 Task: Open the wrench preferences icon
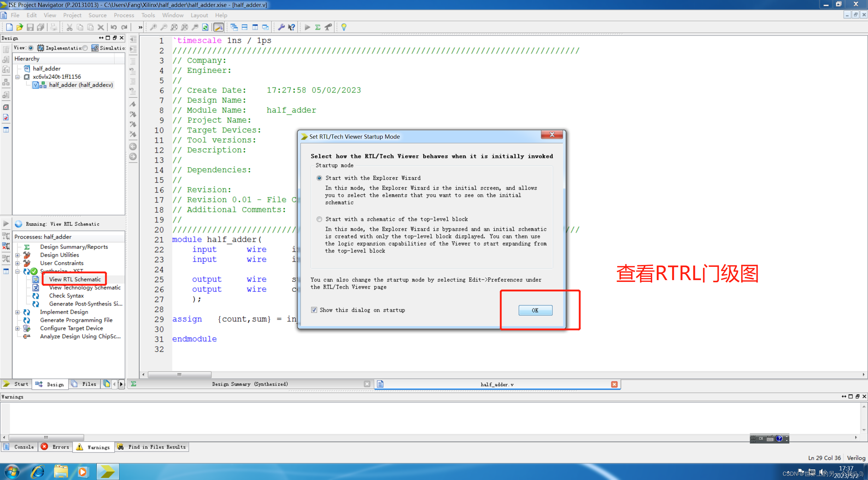pos(281,27)
